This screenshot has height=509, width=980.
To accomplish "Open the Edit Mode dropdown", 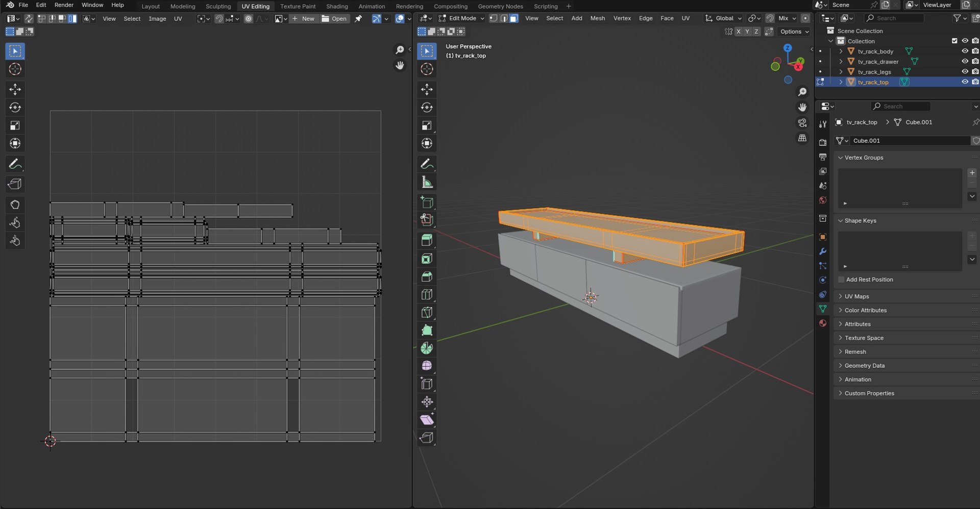I will 462,18.
